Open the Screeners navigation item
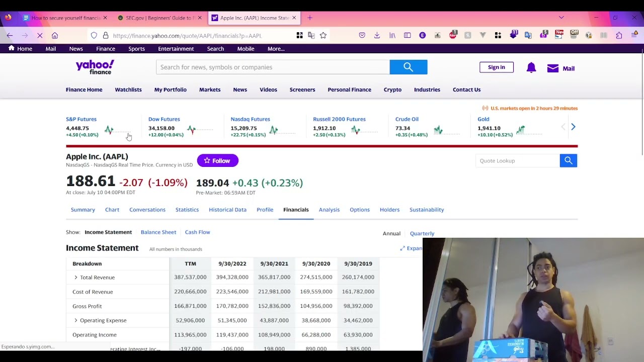The height and width of the screenshot is (362, 644). point(302,89)
